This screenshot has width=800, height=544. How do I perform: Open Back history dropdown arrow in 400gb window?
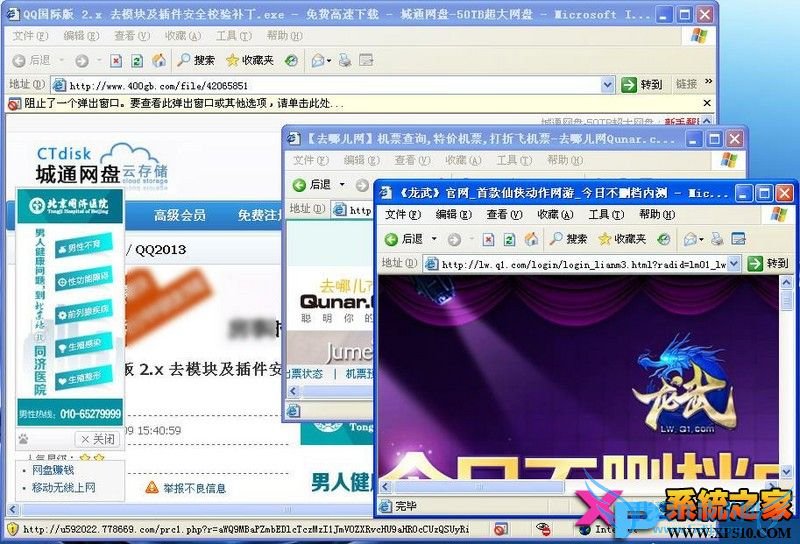61,61
